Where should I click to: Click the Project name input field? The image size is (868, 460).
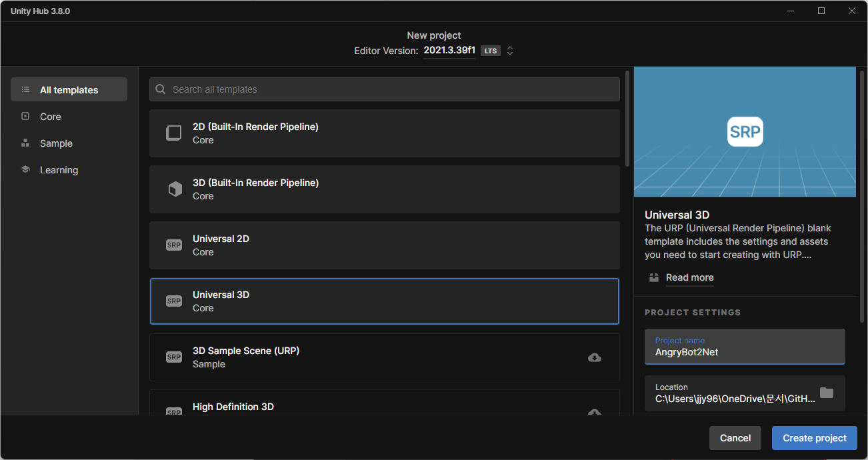(x=745, y=346)
